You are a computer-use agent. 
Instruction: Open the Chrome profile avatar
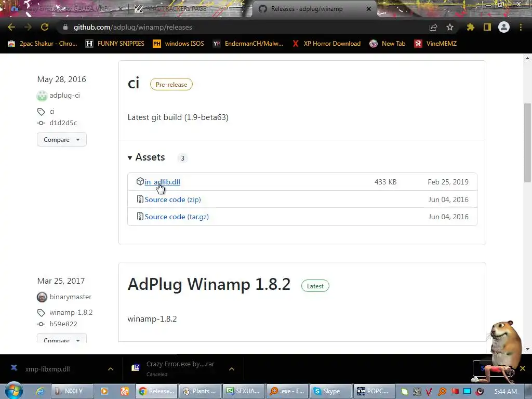(x=504, y=27)
